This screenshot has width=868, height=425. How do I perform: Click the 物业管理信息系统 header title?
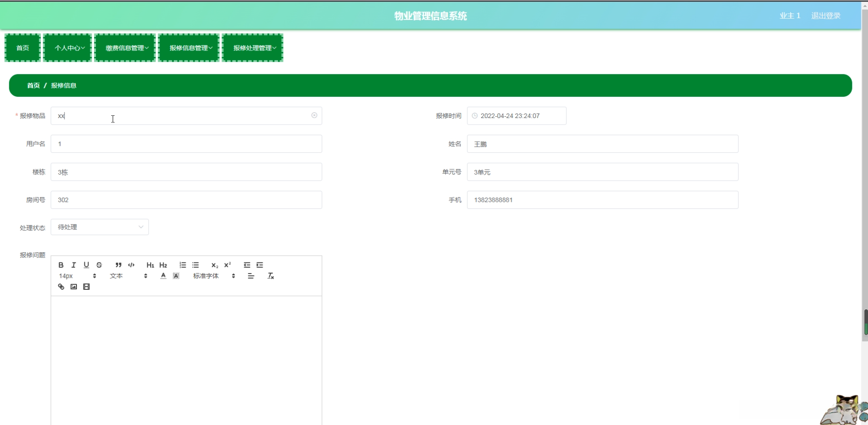(x=431, y=16)
